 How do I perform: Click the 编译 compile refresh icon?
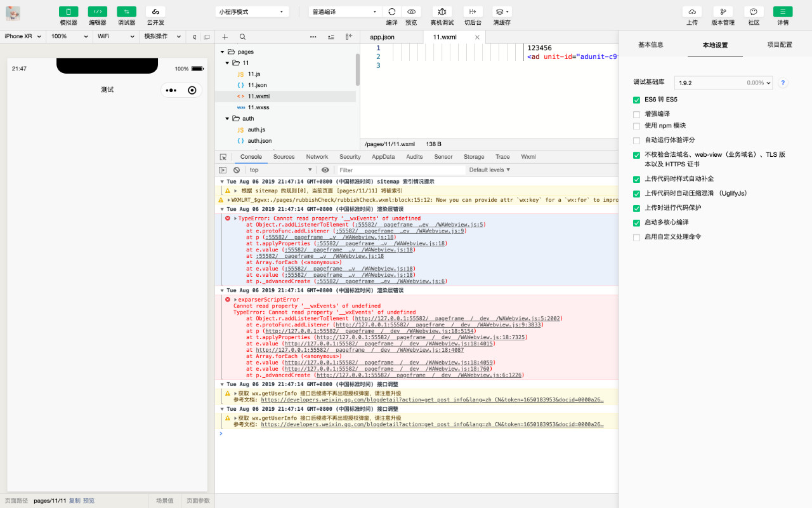[x=392, y=11]
